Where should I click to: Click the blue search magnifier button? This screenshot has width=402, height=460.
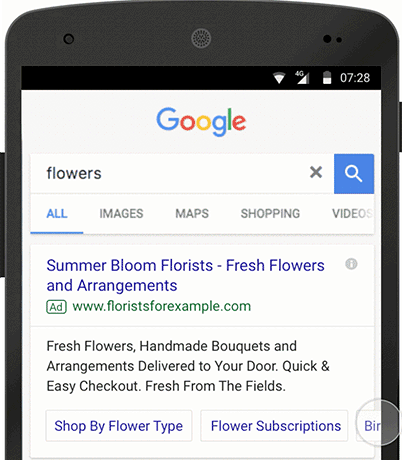[354, 174]
